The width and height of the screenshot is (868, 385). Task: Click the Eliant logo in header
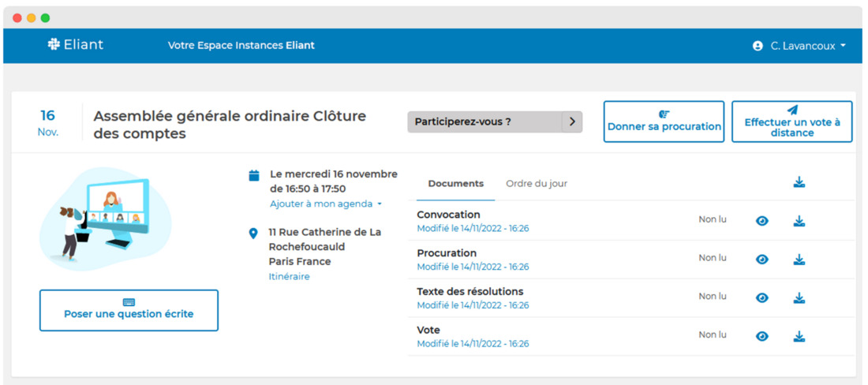click(75, 45)
